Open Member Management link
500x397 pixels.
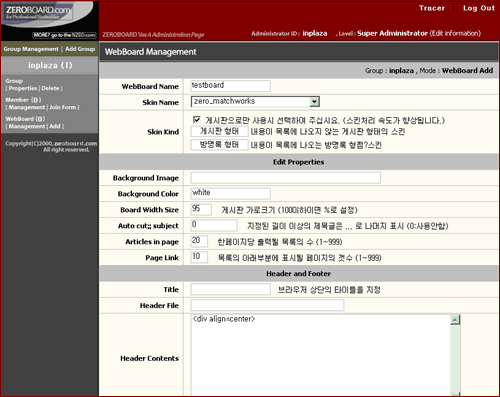[x=27, y=107]
